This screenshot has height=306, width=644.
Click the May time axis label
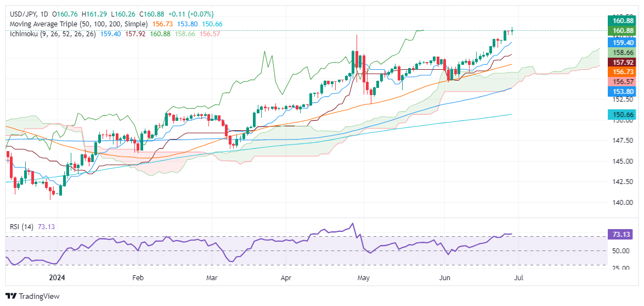point(364,279)
